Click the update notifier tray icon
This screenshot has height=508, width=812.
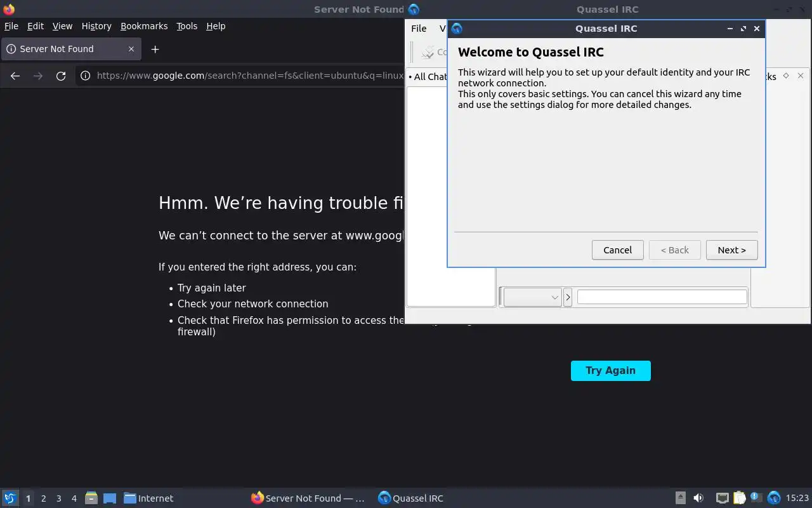(756, 498)
